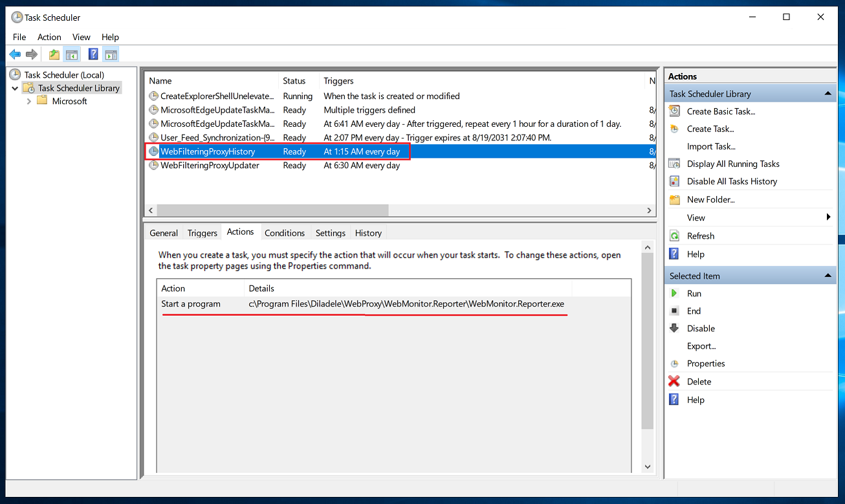The height and width of the screenshot is (504, 845).
Task: Collapse the Task Scheduler Library actions section
Action: pyautogui.click(x=828, y=94)
